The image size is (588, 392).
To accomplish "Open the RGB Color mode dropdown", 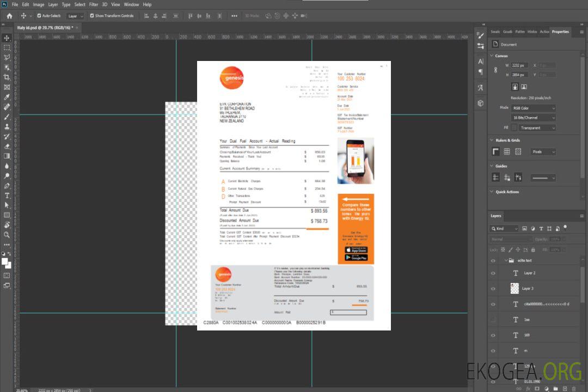I will pyautogui.click(x=533, y=108).
